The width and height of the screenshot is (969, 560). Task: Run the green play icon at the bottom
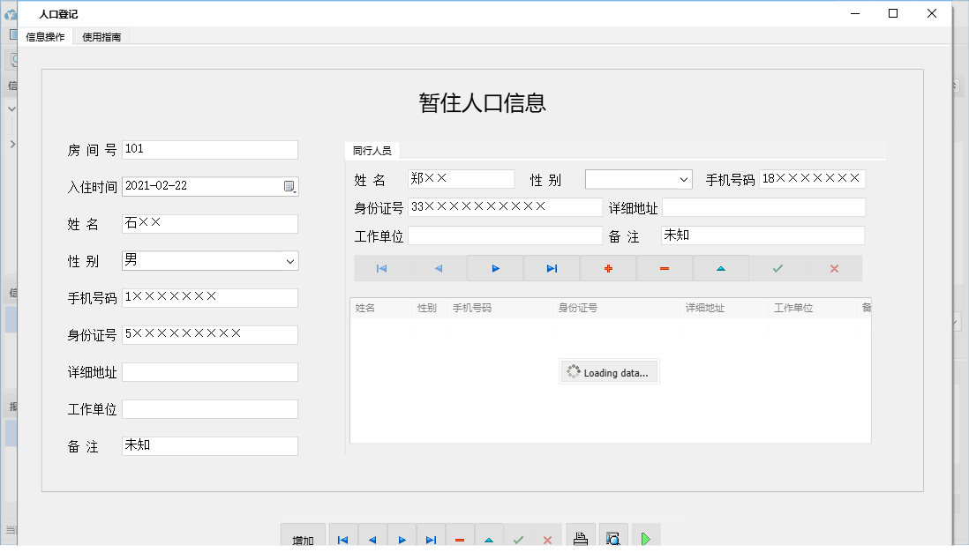645,535
